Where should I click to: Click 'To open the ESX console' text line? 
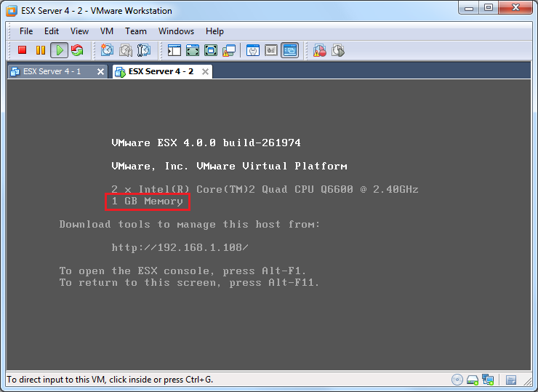[x=182, y=271]
